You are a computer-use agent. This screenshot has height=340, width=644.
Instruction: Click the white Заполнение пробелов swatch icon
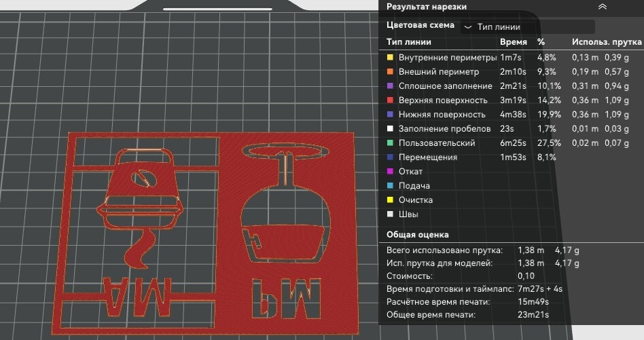(x=390, y=129)
